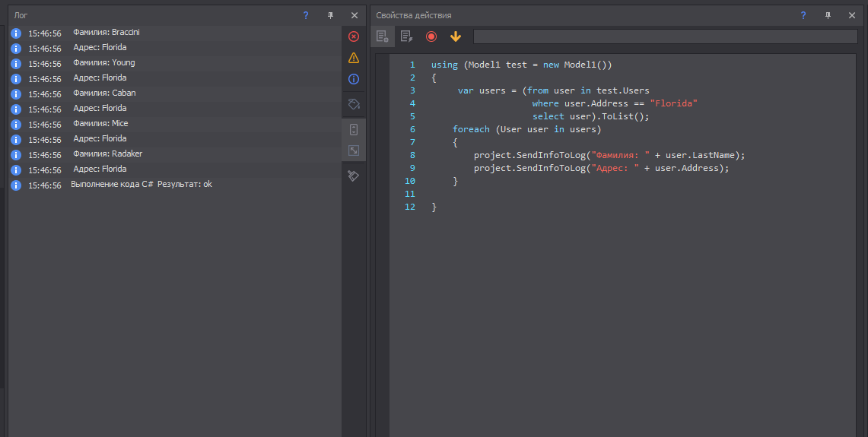Click the orange down arrow icon

(456, 36)
